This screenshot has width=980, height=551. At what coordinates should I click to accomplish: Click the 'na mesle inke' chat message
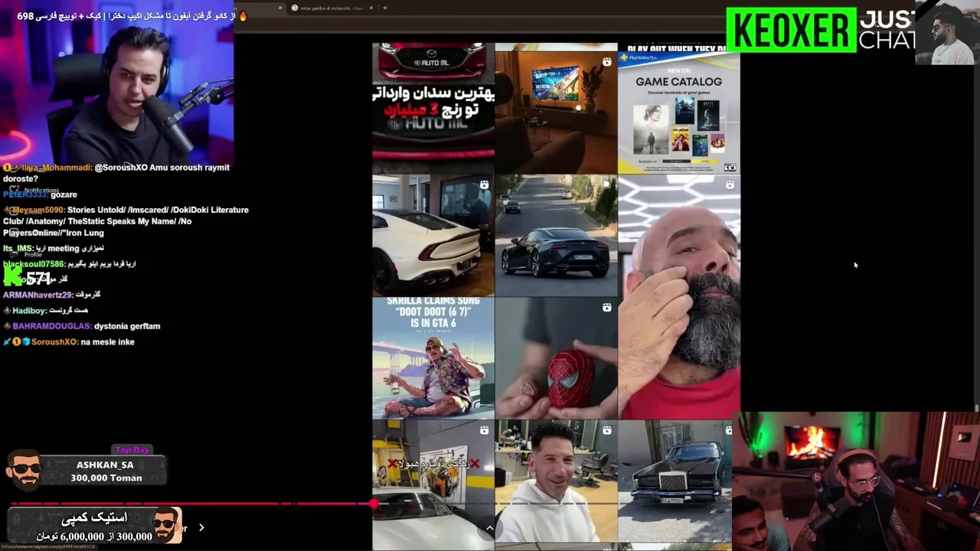[x=107, y=342]
